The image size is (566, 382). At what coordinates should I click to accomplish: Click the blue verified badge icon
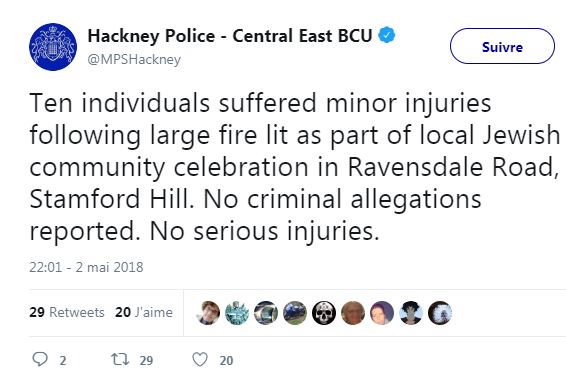click(x=387, y=35)
